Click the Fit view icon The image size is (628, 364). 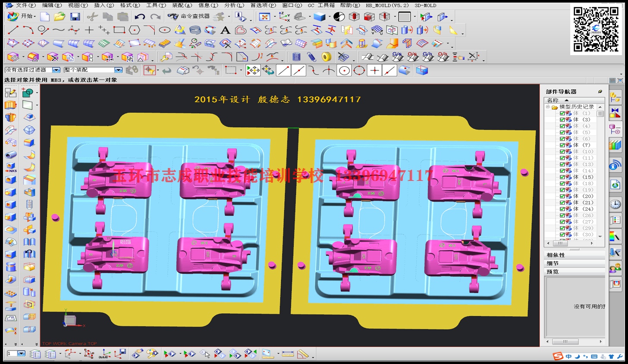pyautogui.click(x=264, y=16)
